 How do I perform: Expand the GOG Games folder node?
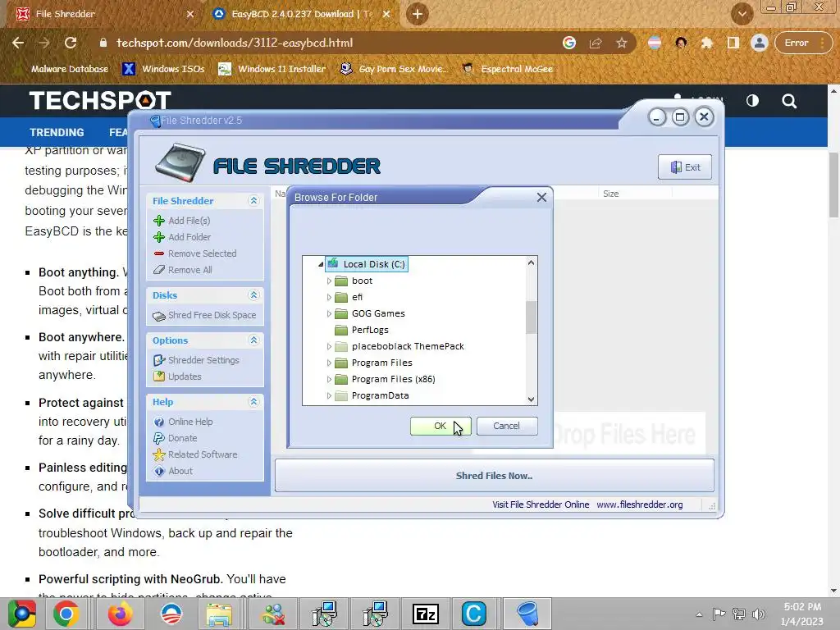[x=329, y=314]
